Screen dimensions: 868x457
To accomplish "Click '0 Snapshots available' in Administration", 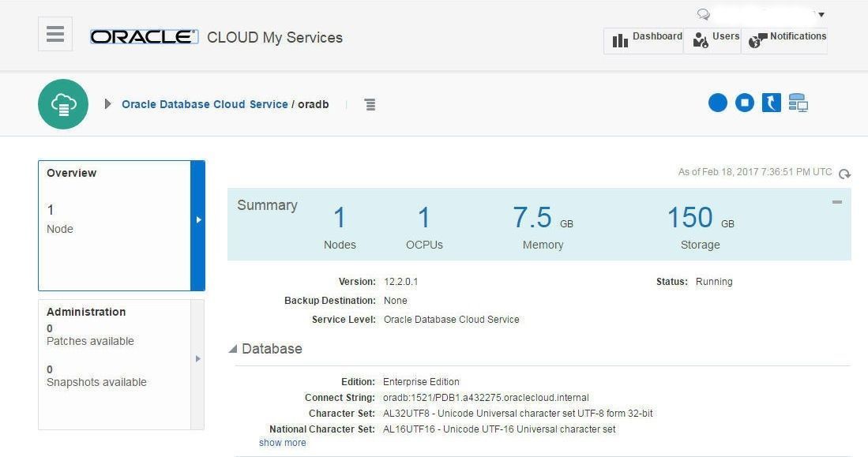I will pyautogui.click(x=96, y=376).
